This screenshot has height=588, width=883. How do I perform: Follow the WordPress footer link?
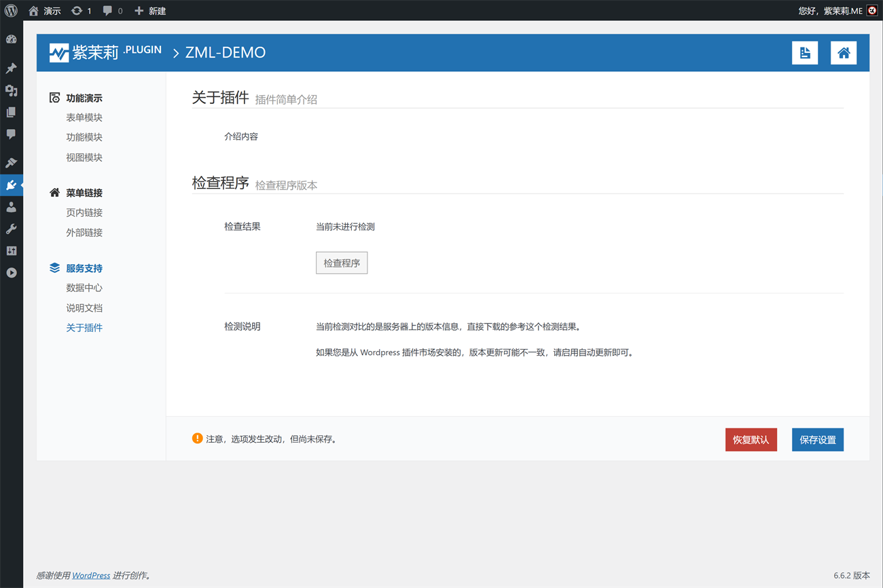[91, 575]
